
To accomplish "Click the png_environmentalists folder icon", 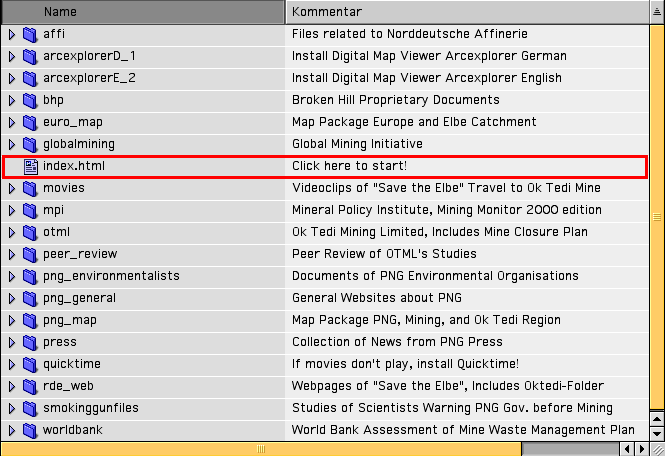I will (30, 277).
